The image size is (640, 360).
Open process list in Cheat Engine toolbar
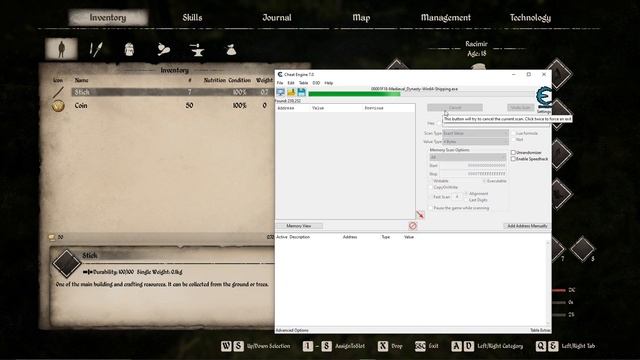pyautogui.click(x=280, y=92)
